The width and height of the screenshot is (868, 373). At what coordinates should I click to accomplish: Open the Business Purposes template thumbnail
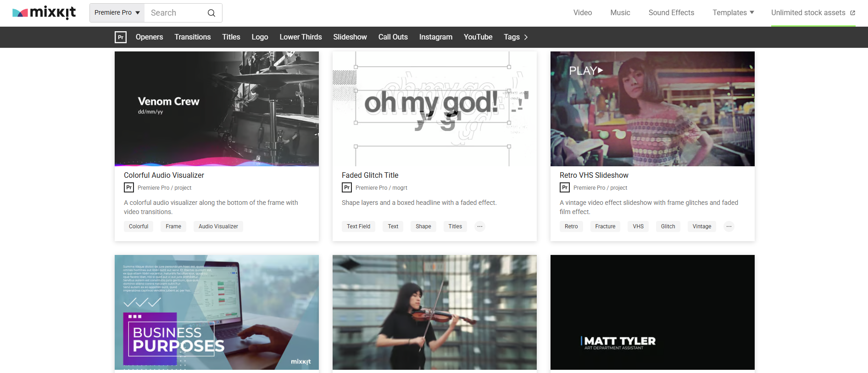tap(217, 312)
